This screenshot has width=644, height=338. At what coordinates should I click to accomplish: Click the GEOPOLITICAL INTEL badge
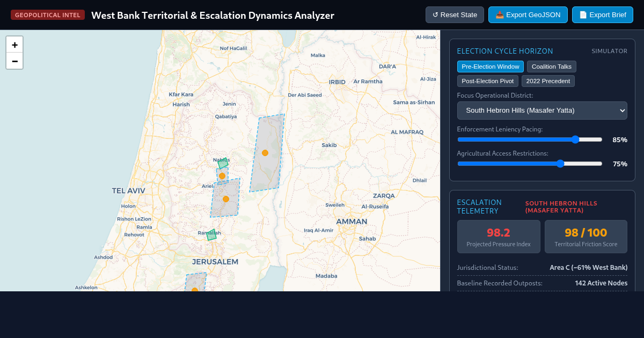pos(48,15)
